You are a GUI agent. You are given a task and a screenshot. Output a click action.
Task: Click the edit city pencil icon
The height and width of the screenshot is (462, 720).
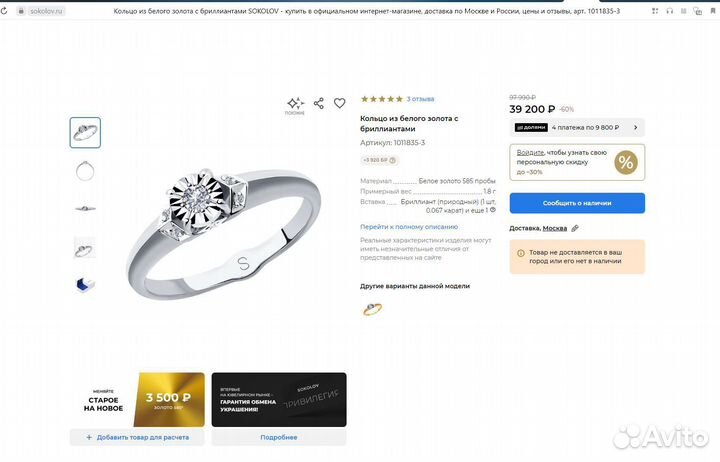tap(575, 228)
